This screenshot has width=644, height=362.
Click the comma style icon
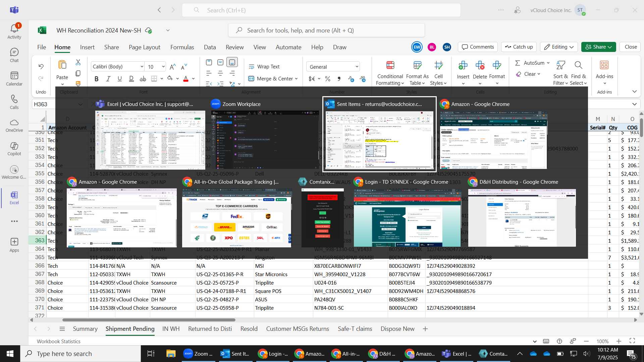(339, 79)
